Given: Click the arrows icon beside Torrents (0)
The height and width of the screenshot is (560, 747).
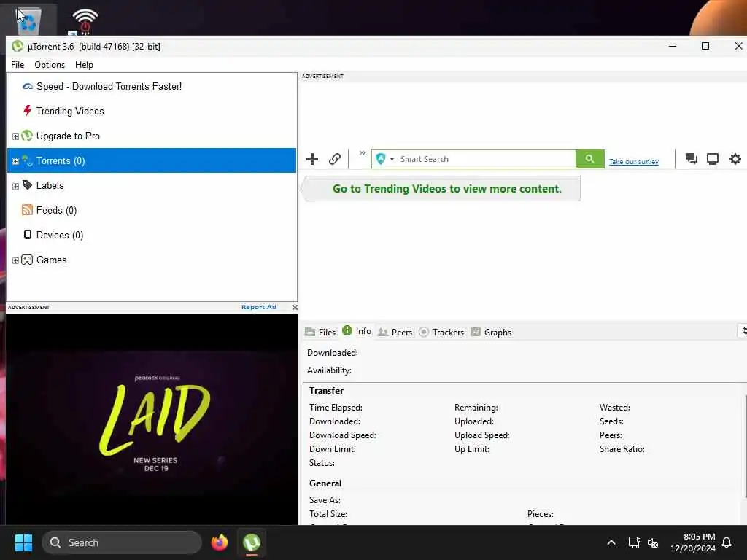Looking at the screenshot, I should coord(27,160).
